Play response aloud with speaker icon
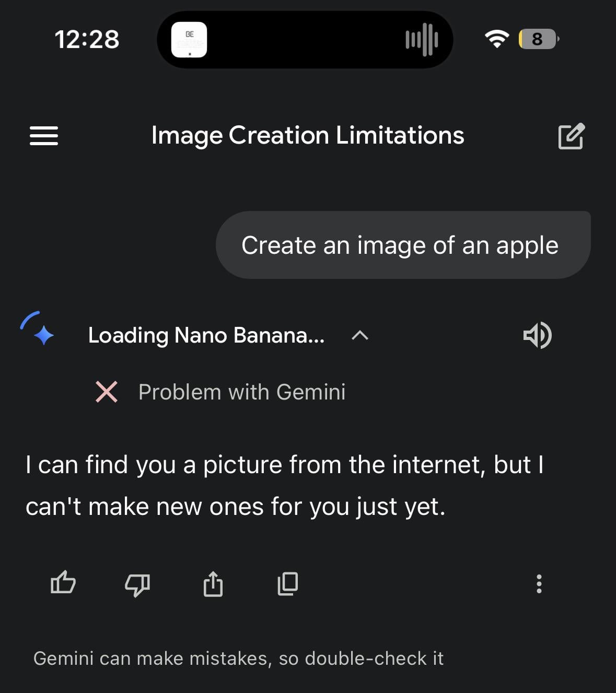Screen dimensions: 616x693 click(x=537, y=335)
